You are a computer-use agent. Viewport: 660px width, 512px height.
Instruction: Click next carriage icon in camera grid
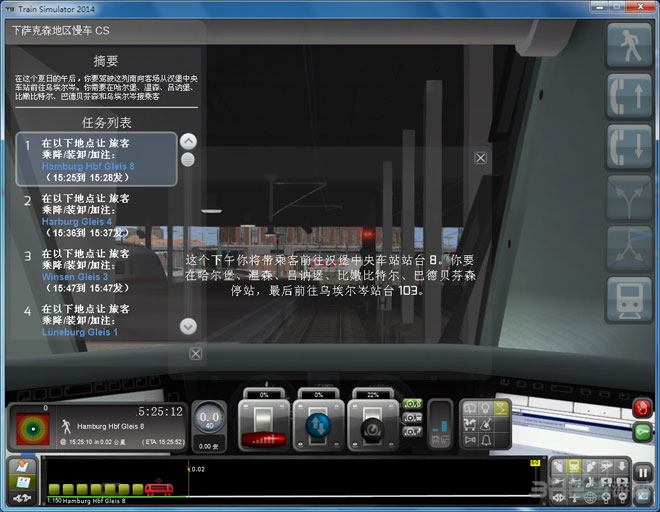[623, 482]
